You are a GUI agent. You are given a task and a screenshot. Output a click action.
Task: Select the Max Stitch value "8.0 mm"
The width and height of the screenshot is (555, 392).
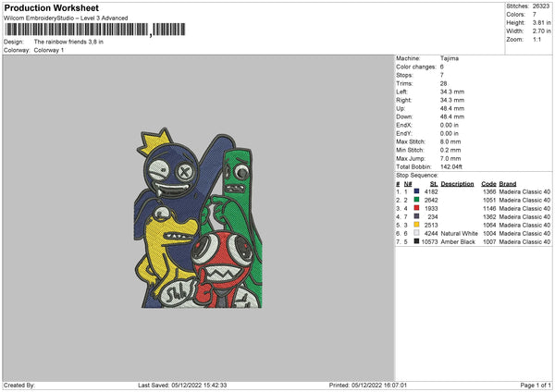450,141
